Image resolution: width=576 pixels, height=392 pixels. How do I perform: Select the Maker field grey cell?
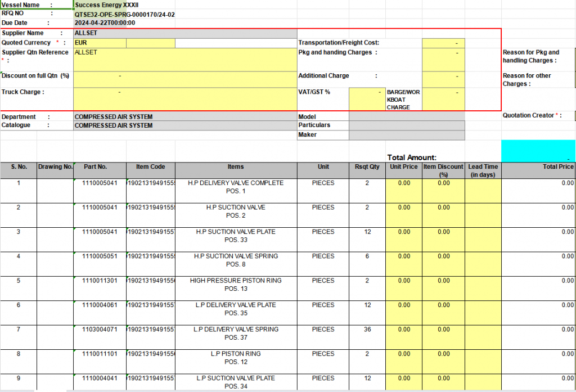point(406,135)
